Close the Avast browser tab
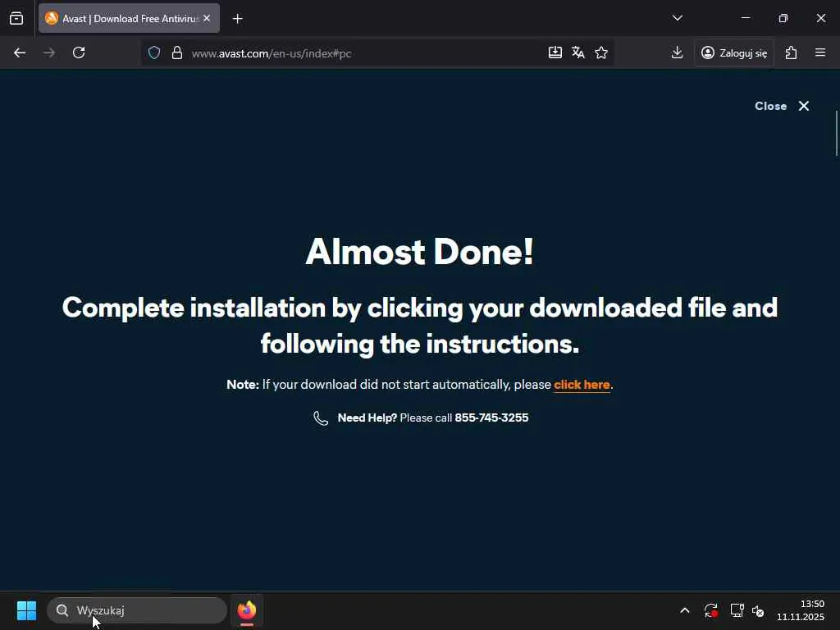The height and width of the screenshot is (630, 840). point(207,18)
